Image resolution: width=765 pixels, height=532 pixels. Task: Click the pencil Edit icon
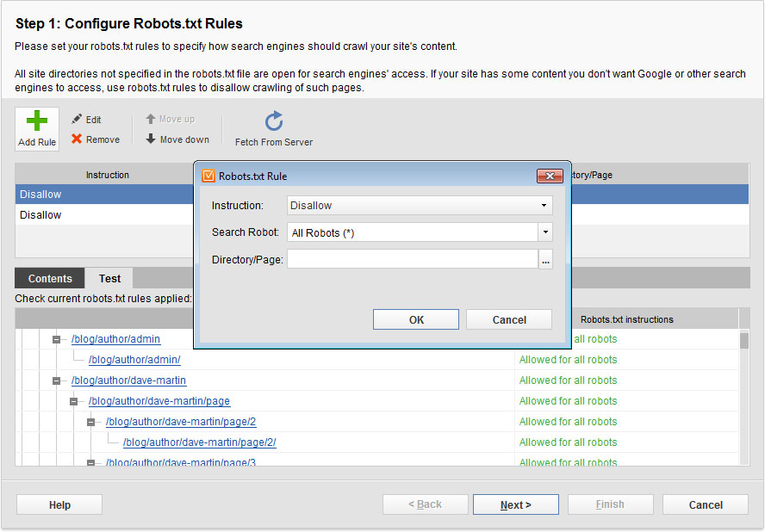77,120
